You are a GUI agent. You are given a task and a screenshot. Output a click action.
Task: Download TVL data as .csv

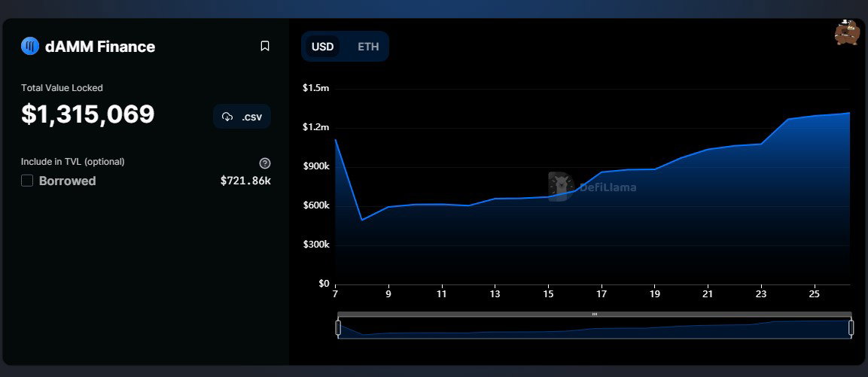tap(242, 116)
